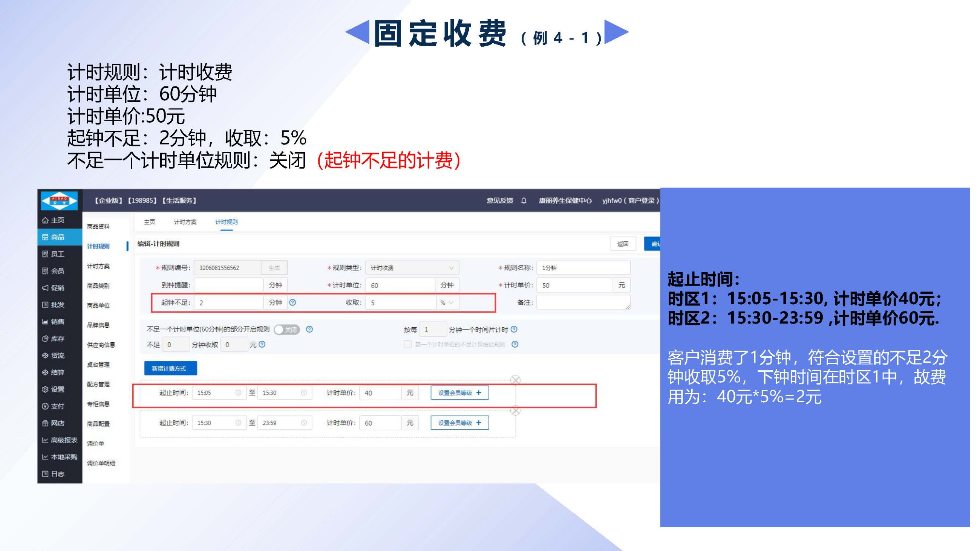This screenshot has height=551, width=980.
Task: Remove the 15:30–23:59 time period row
Action: [x=515, y=410]
